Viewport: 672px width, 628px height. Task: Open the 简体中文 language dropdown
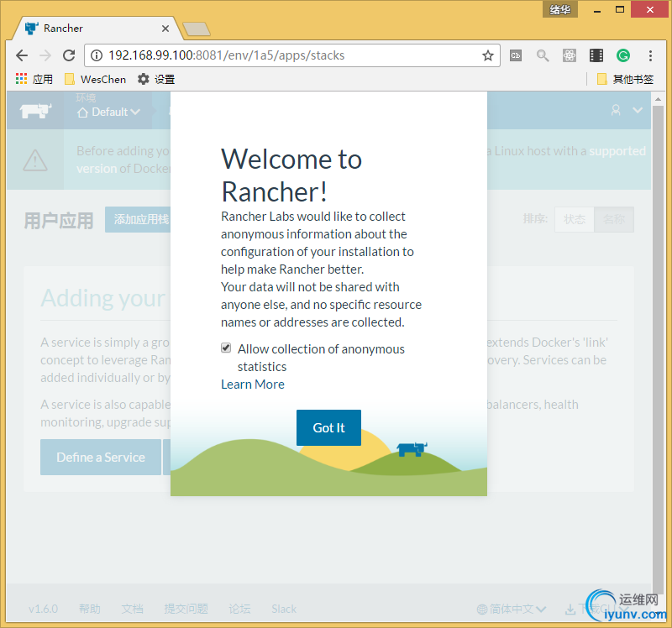click(x=512, y=609)
